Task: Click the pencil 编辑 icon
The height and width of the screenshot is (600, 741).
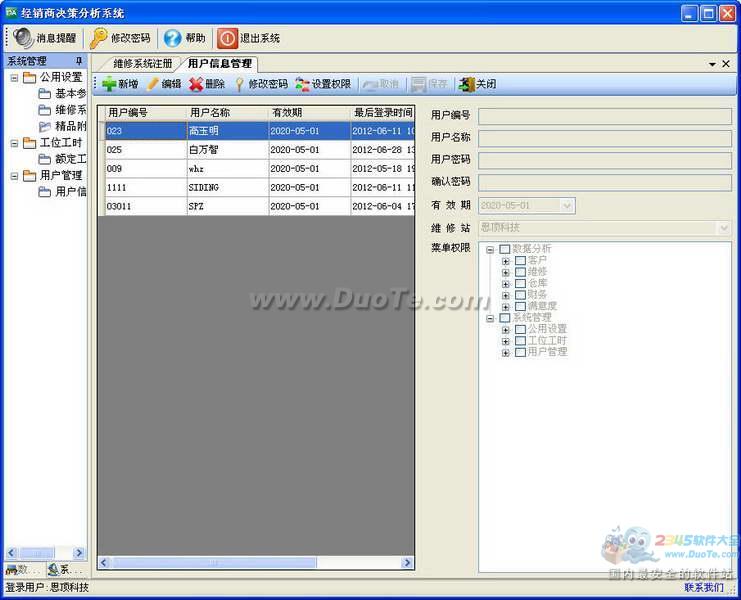Action: 153,84
